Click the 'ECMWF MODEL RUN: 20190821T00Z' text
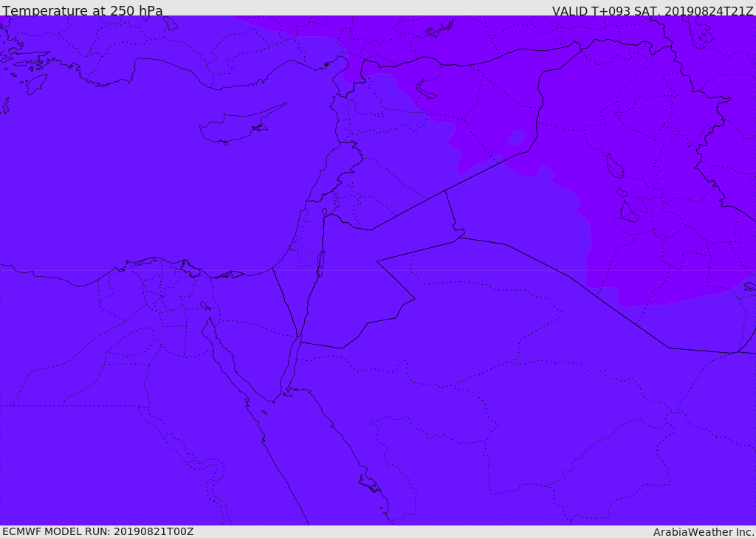The image size is (756, 538). [98, 531]
